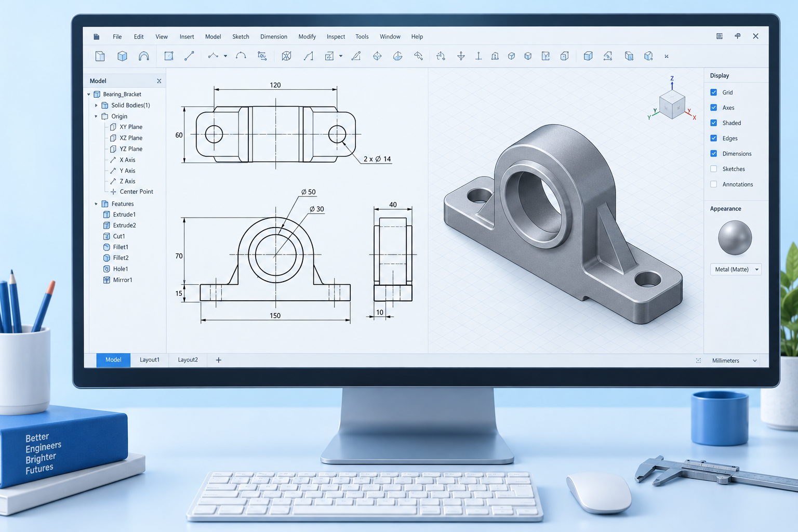Click the crosshair target tool icon
Viewport: 798px width, 532px height.
377,56
